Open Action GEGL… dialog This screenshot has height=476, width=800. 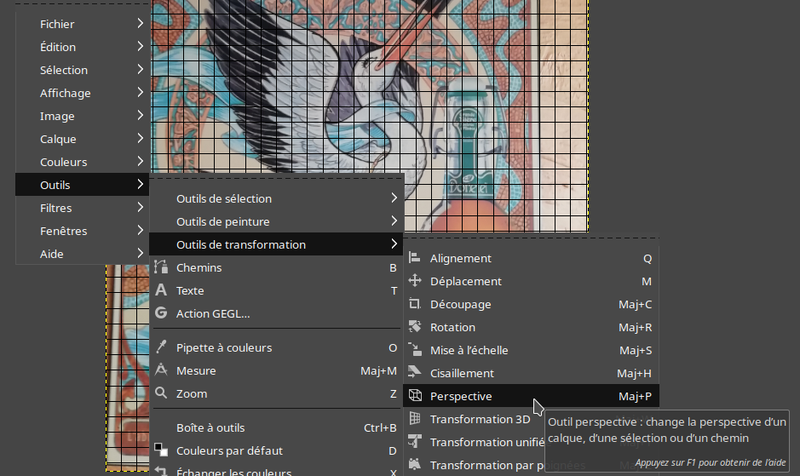click(213, 313)
